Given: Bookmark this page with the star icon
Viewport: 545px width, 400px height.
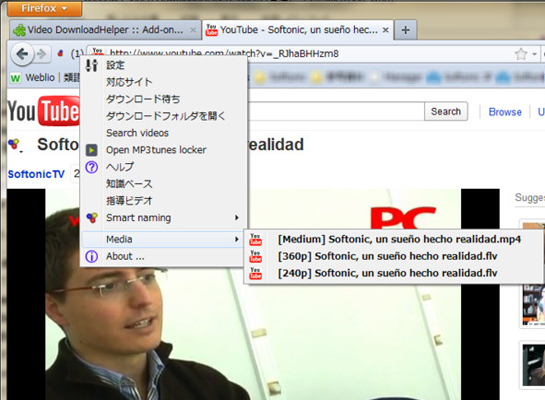Looking at the screenshot, I should coord(521,54).
